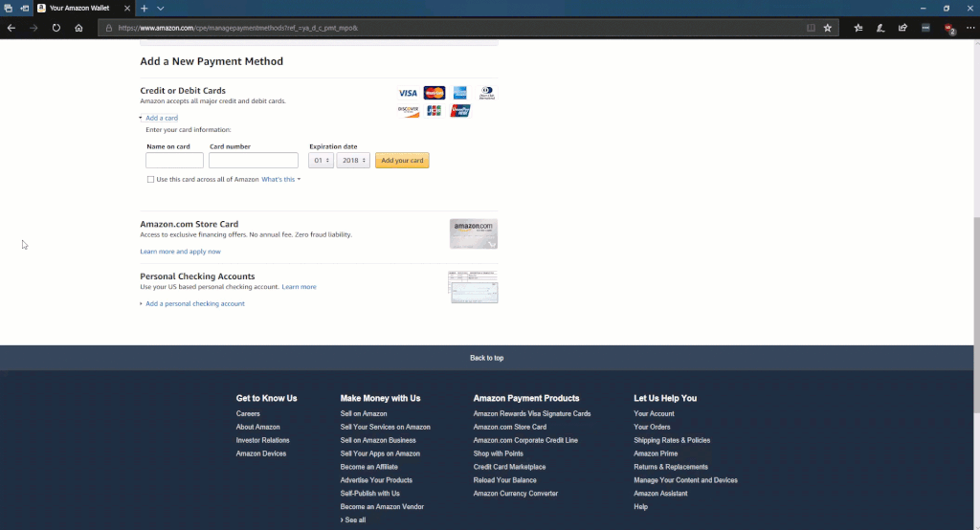
Task: Open Your Orders footer link
Action: pyautogui.click(x=652, y=427)
